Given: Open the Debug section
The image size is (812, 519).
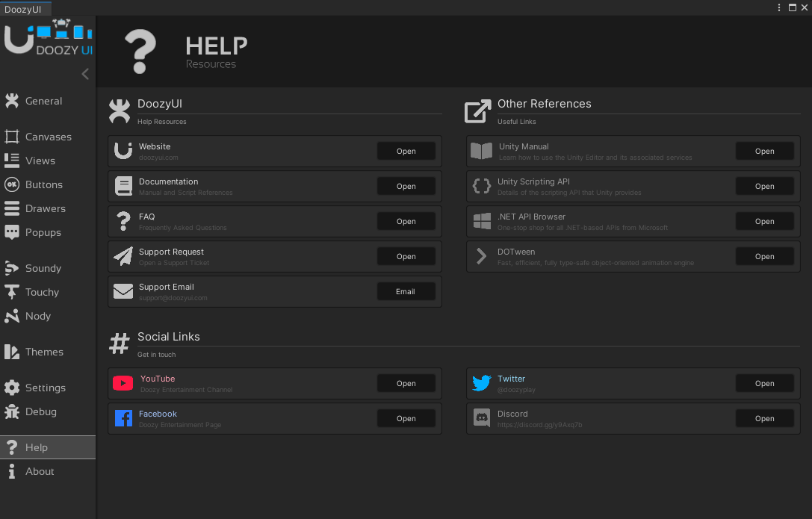Looking at the screenshot, I should pos(40,411).
